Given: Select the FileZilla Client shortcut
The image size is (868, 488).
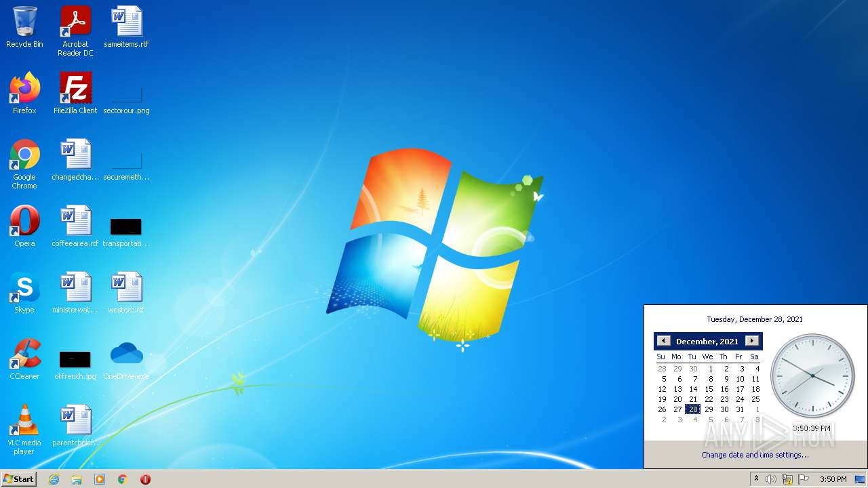Looking at the screenshot, I should [x=75, y=94].
